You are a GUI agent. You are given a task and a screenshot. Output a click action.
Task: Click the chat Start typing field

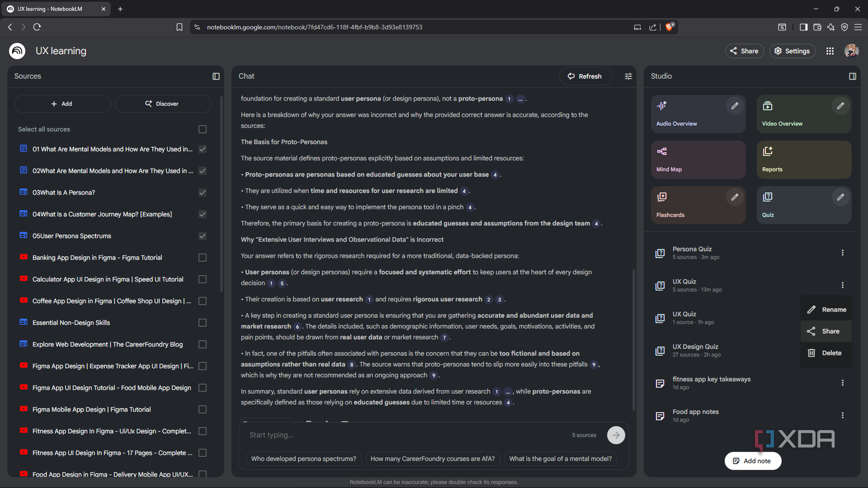tap(405, 435)
